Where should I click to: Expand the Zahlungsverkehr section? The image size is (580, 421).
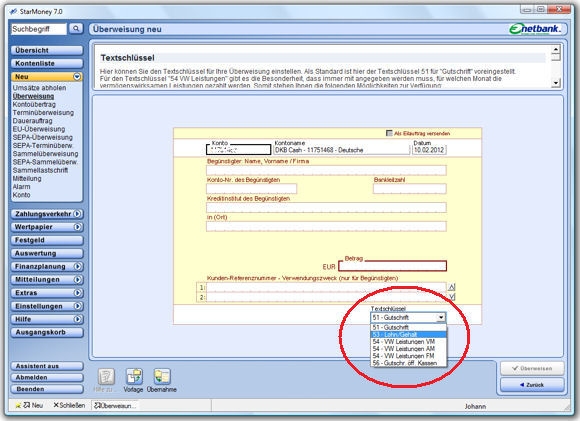click(77, 214)
